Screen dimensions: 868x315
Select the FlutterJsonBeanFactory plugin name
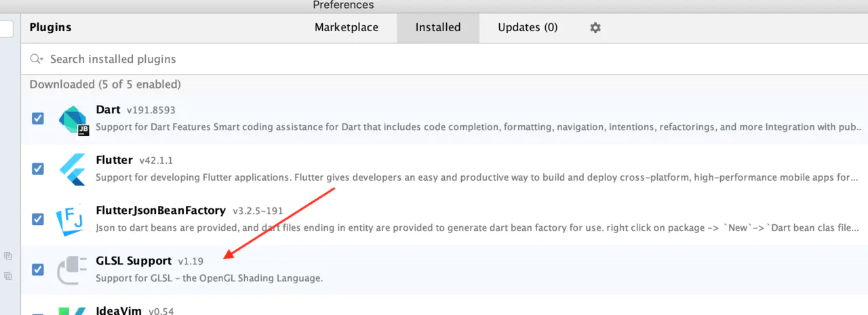point(161,211)
